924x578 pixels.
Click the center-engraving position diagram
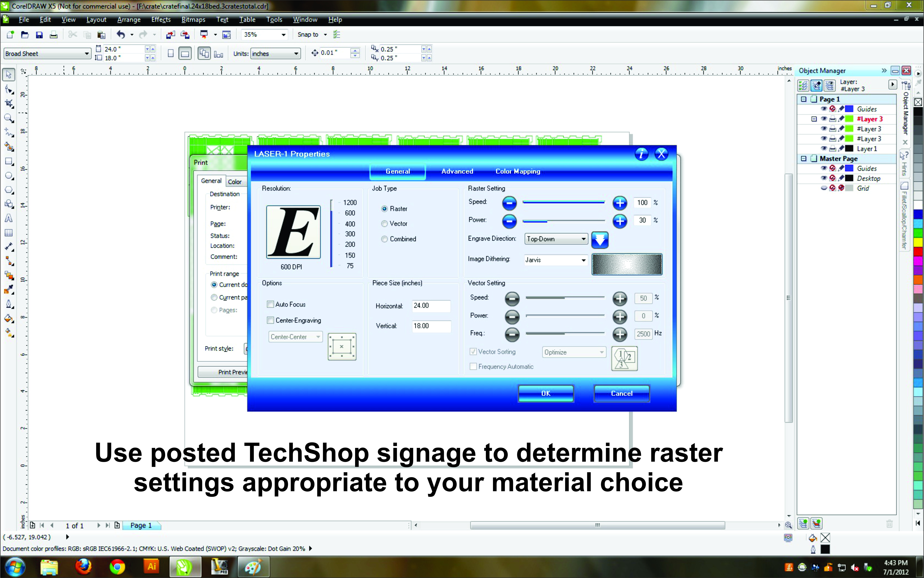click(x=342, y=347)
